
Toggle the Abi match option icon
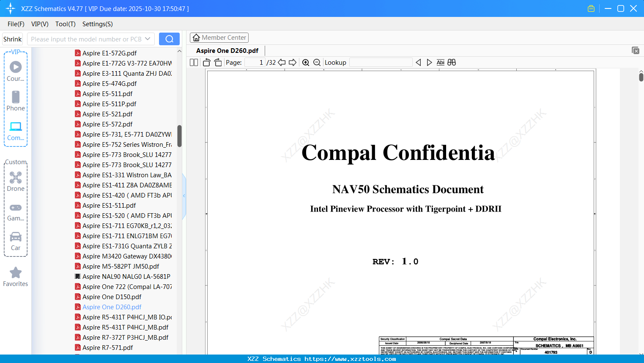[441, 63]
